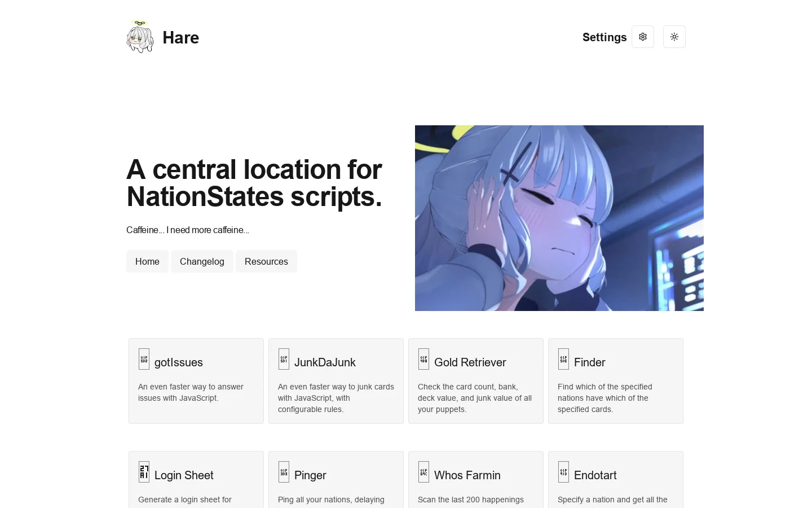Screen dimensions: 812x508
Task: Click the 'Specify a nation and get all the' text
Action: coord(612,500)
